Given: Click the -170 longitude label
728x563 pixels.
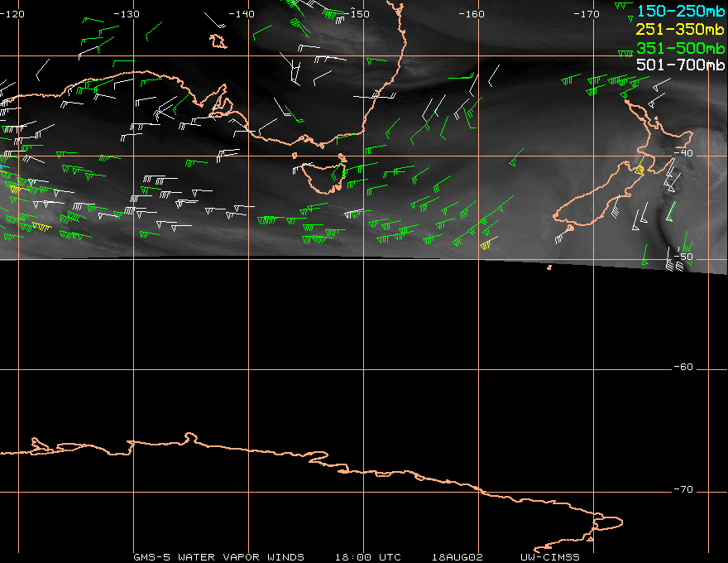Looking at the screenshot, I should point(587,14).
